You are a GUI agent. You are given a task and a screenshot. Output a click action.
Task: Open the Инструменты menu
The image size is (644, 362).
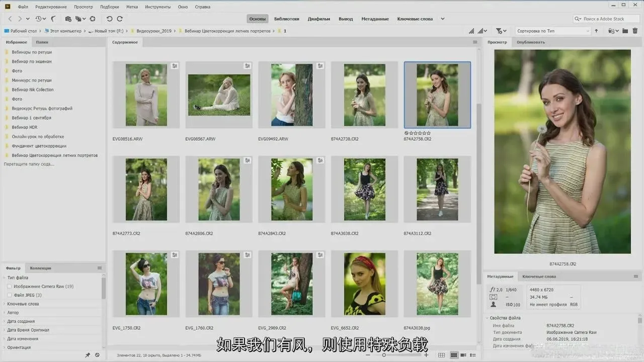click(157, 7)
